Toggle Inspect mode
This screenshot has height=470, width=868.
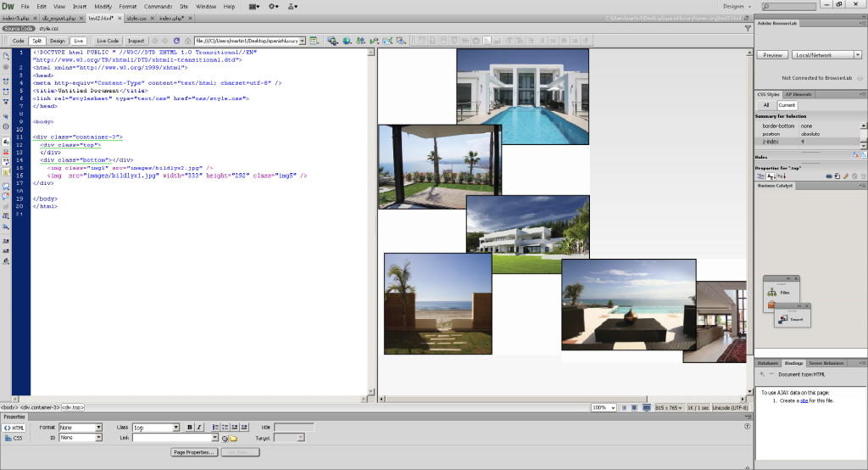click(136, 41)
